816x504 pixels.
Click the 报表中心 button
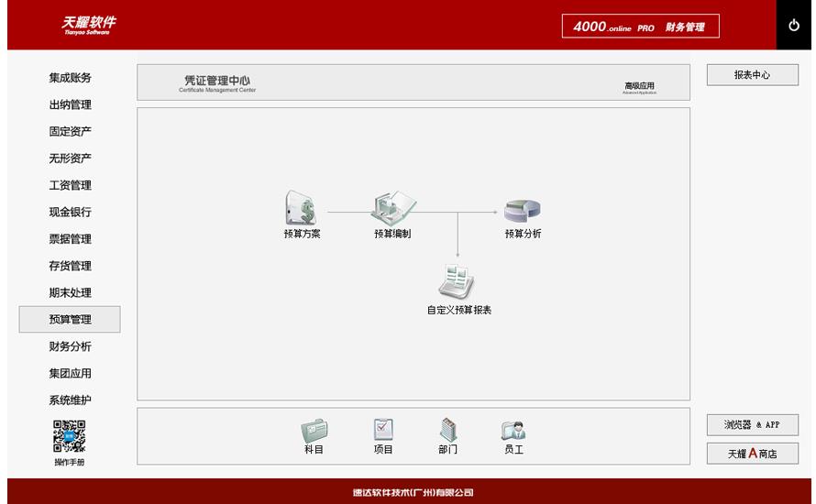point(752,75)
